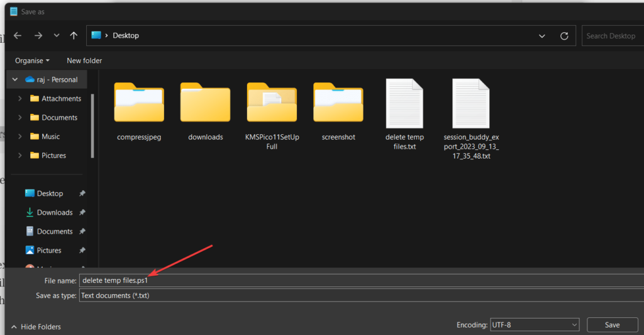Refresh the Desktop folder view
The height and width of the screenshot is (335, 644).
pos(564,36)
